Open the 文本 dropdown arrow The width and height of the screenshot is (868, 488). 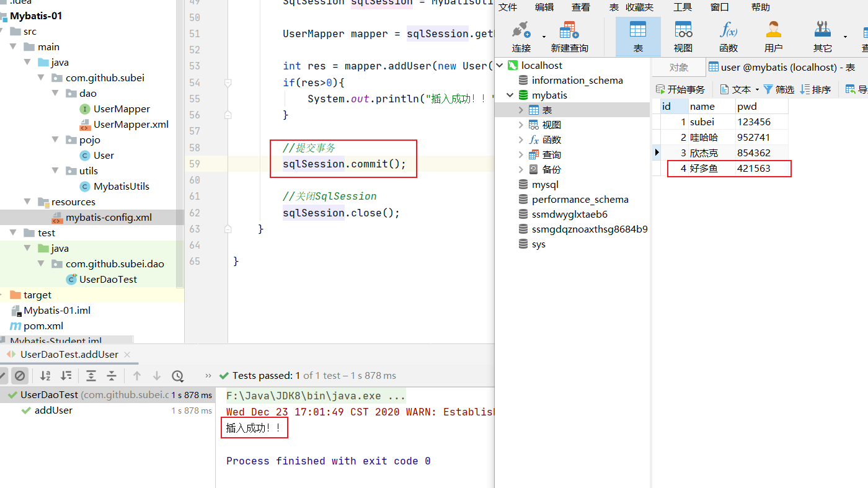click(x=757, y=90)
